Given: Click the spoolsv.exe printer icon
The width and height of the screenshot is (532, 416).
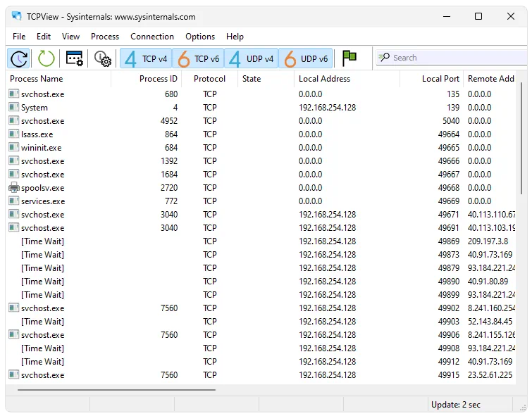Looking at the screenshot, I should (x=14, y=187).
